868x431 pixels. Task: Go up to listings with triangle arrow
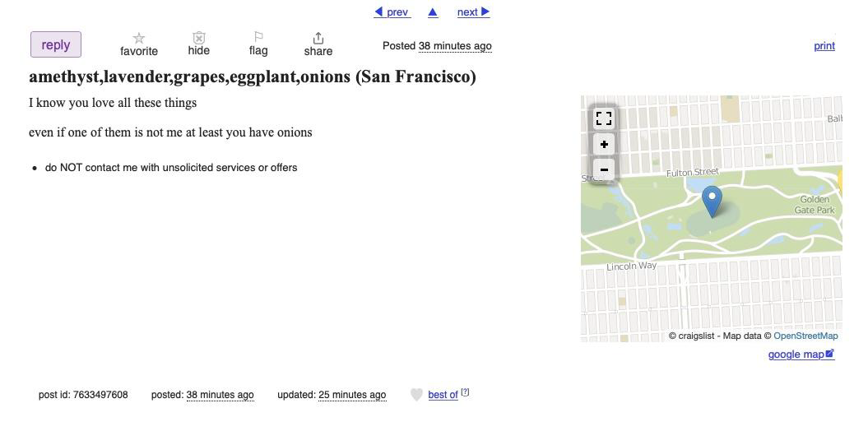coord(433,12)
